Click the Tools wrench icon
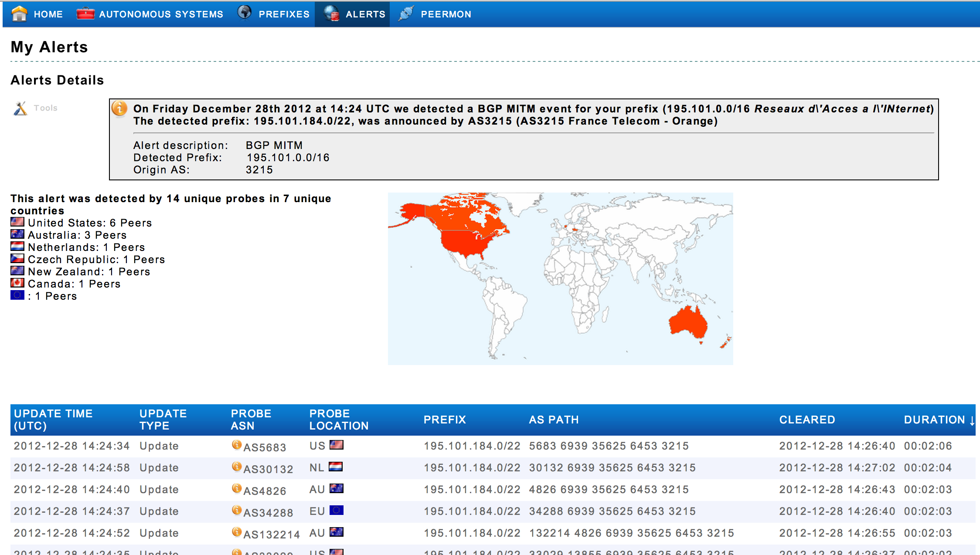The width and height of the screenshot is (980, 555). click(20, 108)
